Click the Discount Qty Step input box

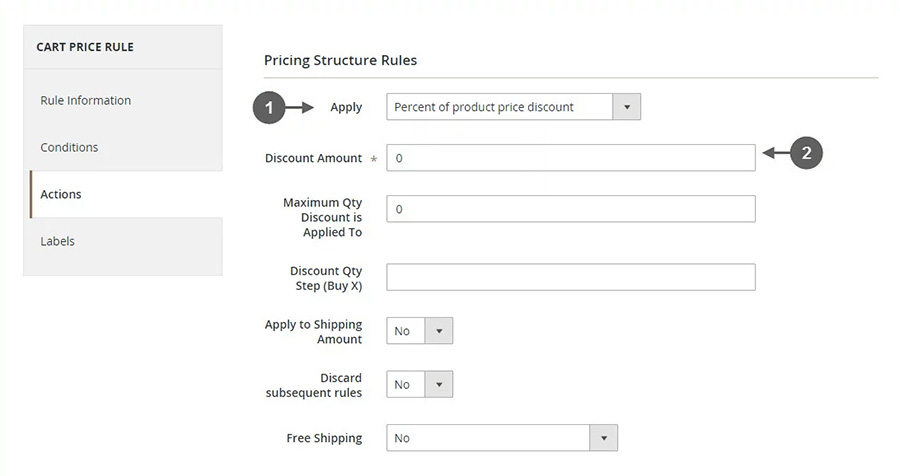pos(570,277)
